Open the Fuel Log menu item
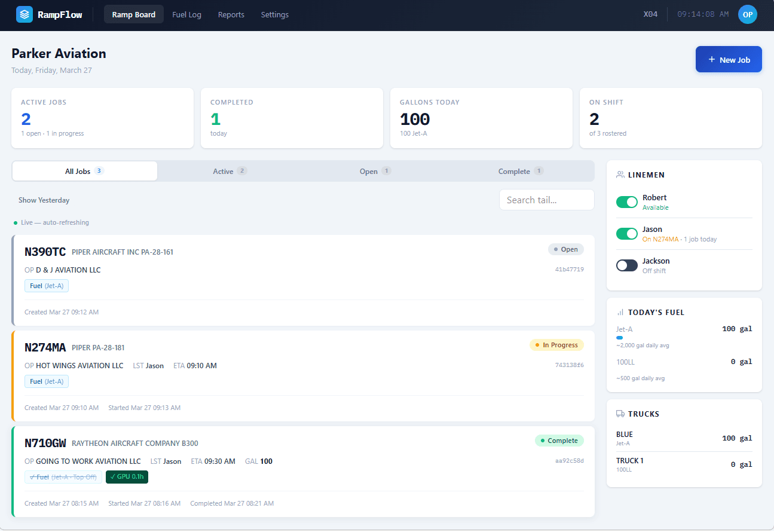Viewport: 774px width, 532px height. [186, 14]
